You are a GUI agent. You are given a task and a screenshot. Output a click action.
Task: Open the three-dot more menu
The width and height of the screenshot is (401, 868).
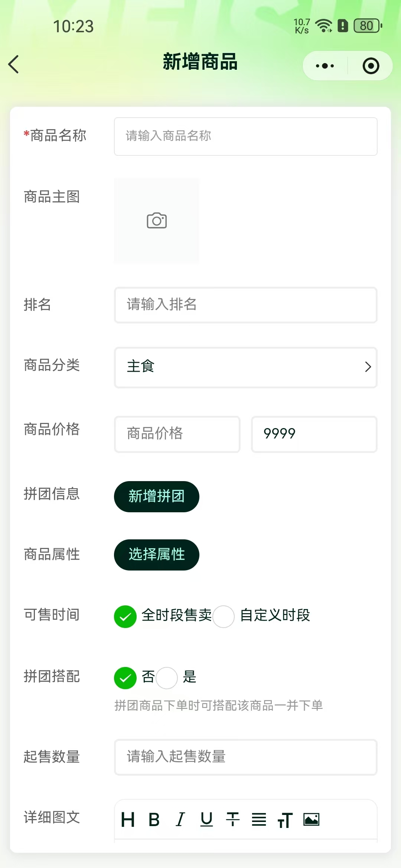(325, 66)
